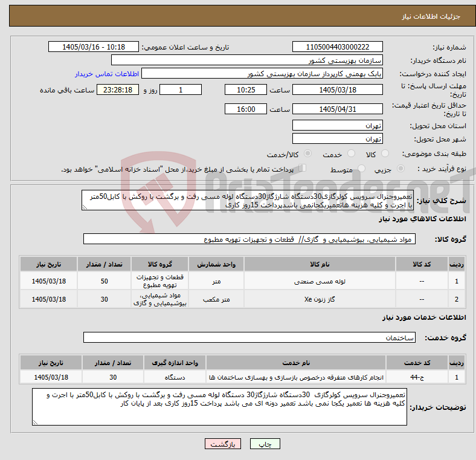Click the متر مکعب unit cell
This screenshot has width=476, height=460.
(216, 299)
